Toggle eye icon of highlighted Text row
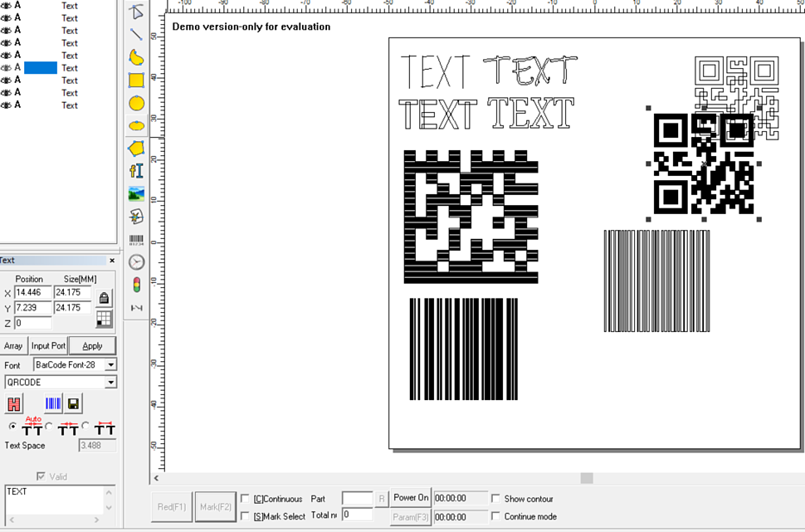Image resolution: width=805 pixels, height=532 pixels. tap(6, 68)
